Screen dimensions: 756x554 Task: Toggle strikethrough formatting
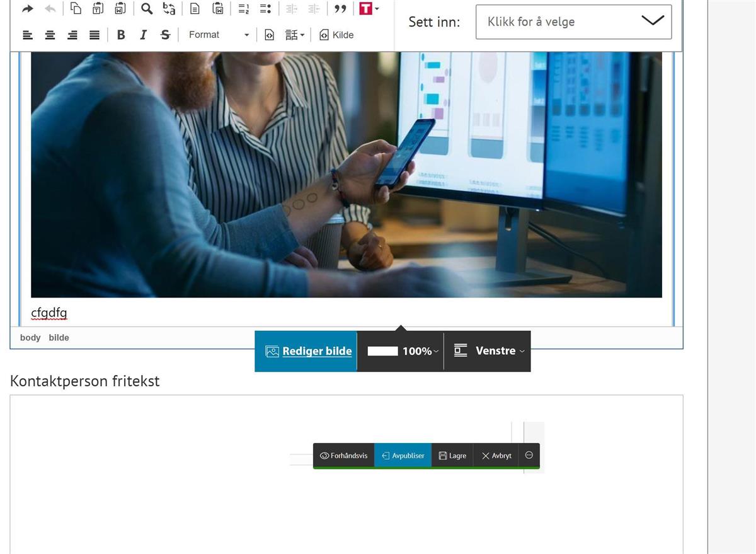(165, 35)
